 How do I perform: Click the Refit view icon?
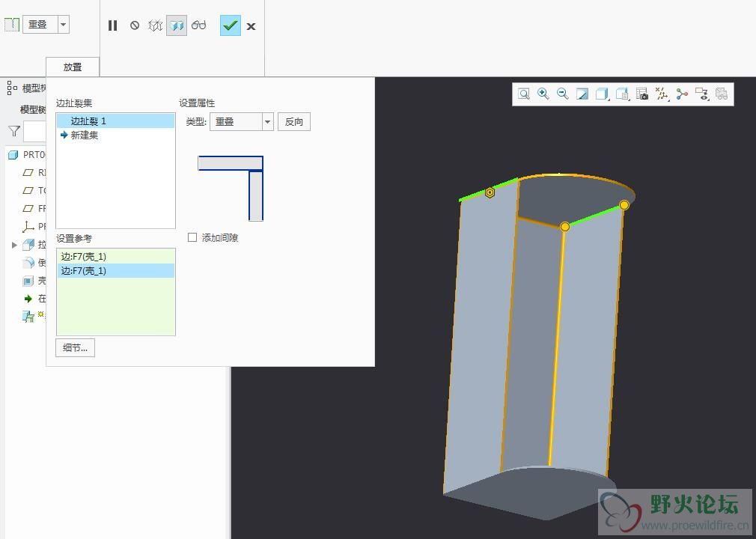(x=524, y=94)
